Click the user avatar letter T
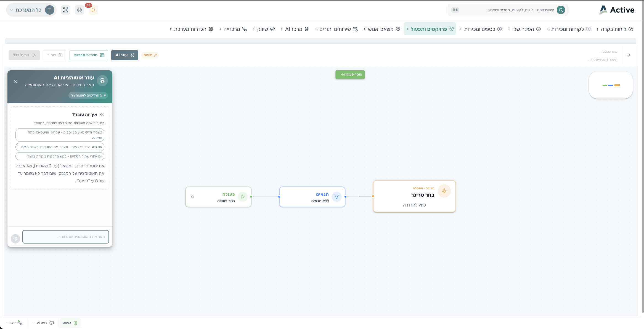 click(x=50, y=10)
